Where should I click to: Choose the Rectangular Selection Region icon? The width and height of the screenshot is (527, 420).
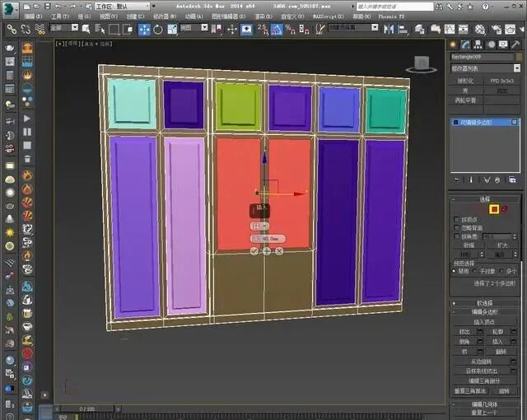[114, 29]
